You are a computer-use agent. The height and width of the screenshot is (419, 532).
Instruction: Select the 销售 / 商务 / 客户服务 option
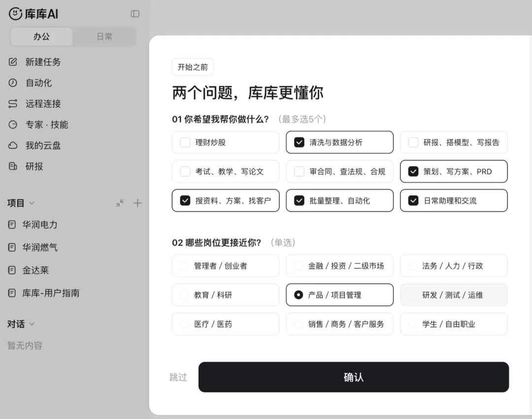click(339, 324)
